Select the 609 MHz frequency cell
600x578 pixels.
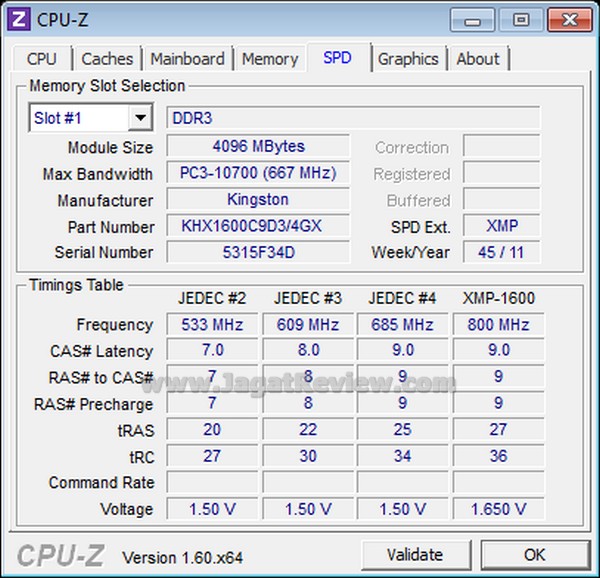(308, 324)
